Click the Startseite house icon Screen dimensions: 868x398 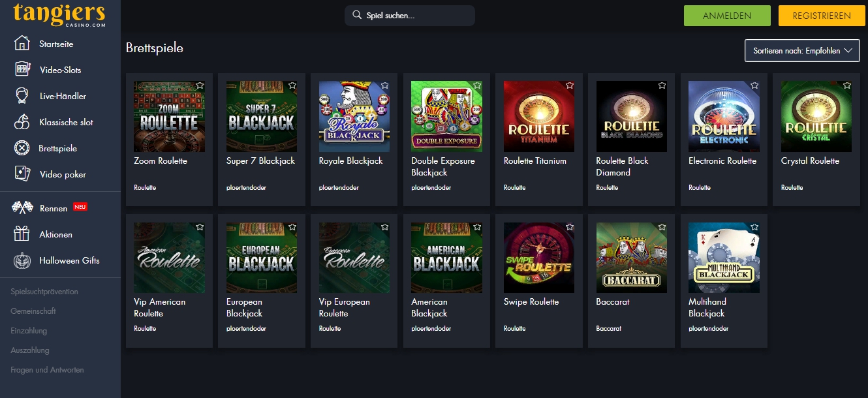point(22,44)
